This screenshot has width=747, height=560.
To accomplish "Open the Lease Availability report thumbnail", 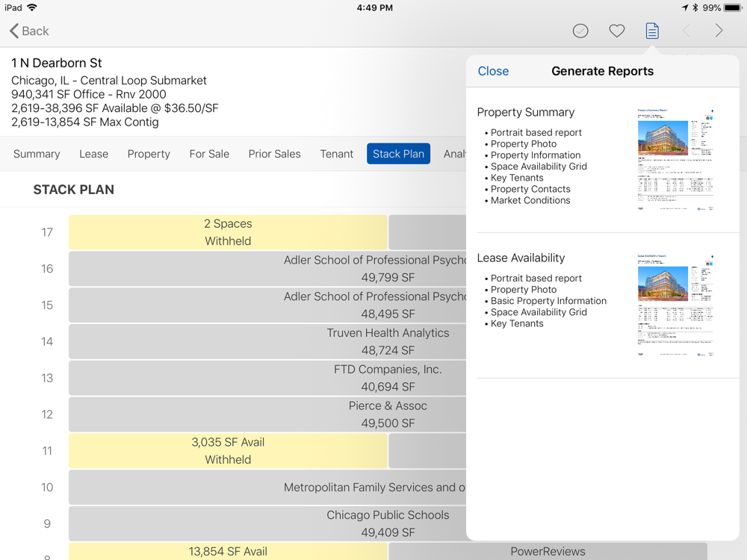I will coord(675,305).
